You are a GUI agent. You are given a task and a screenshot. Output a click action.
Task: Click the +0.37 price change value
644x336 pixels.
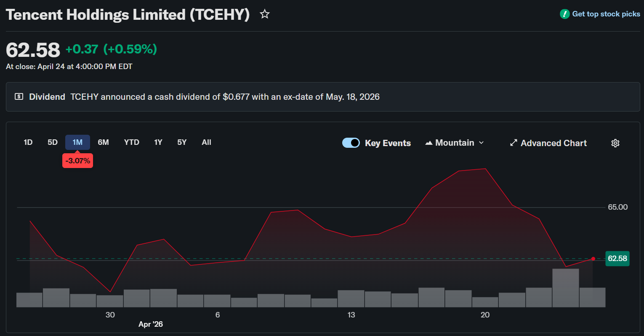point(82,49)
